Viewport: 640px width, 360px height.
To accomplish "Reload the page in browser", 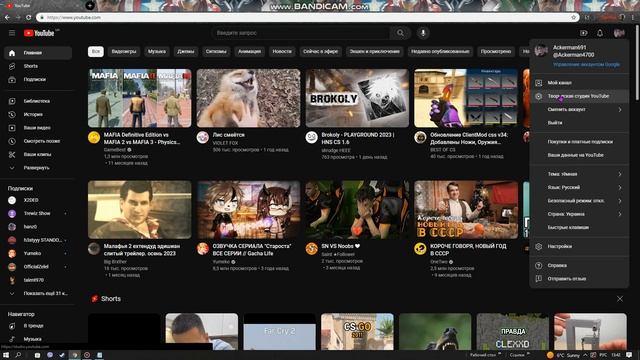I will pyautogui.click(x=28, y=18).
